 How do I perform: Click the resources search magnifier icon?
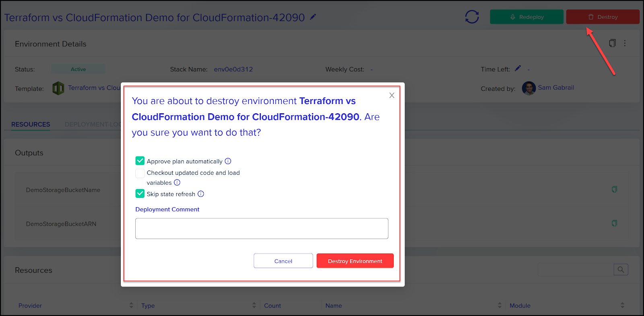point(621,270)
